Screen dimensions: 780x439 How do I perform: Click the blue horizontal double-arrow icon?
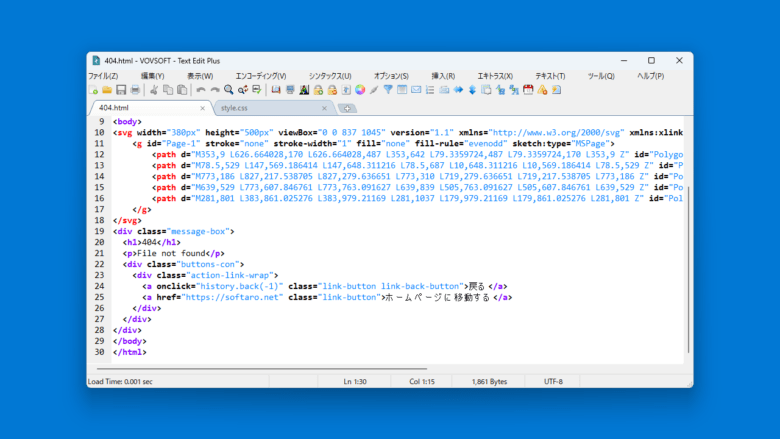click(458, 90)
